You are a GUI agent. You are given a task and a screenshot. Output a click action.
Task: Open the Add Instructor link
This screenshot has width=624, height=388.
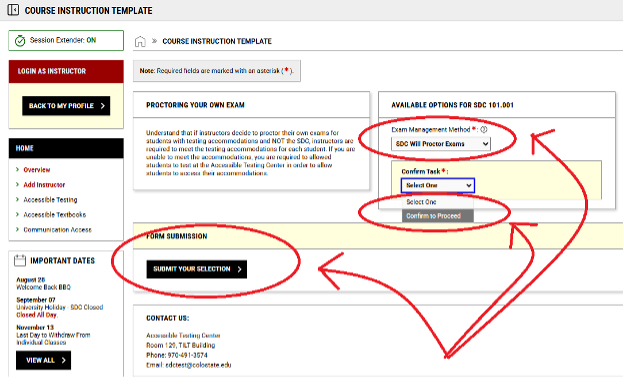44,185
